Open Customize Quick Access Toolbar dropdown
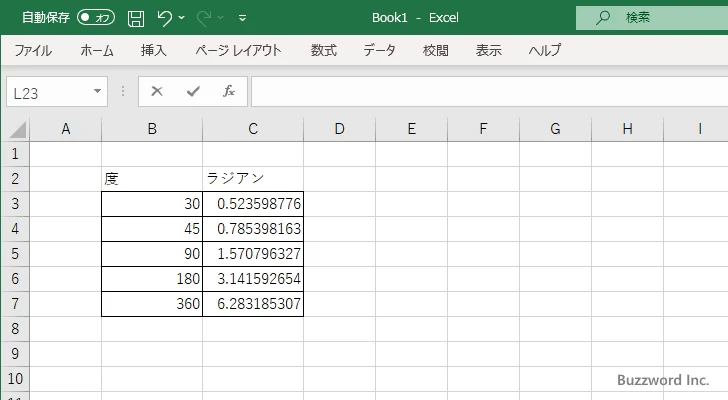 tap(242, 18)
